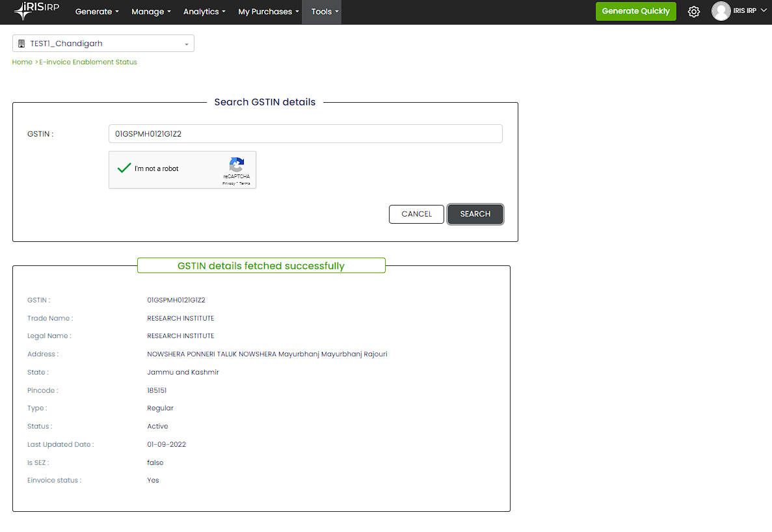Click into the GSTIN input field
Screen dimensions: 772x532
click(305, 134)
